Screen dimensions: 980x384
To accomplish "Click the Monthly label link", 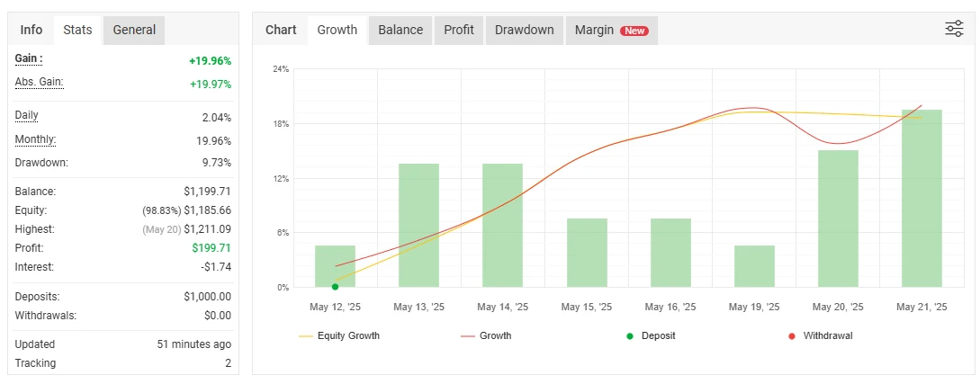I will pyautogui.click(x=35, y=139).
